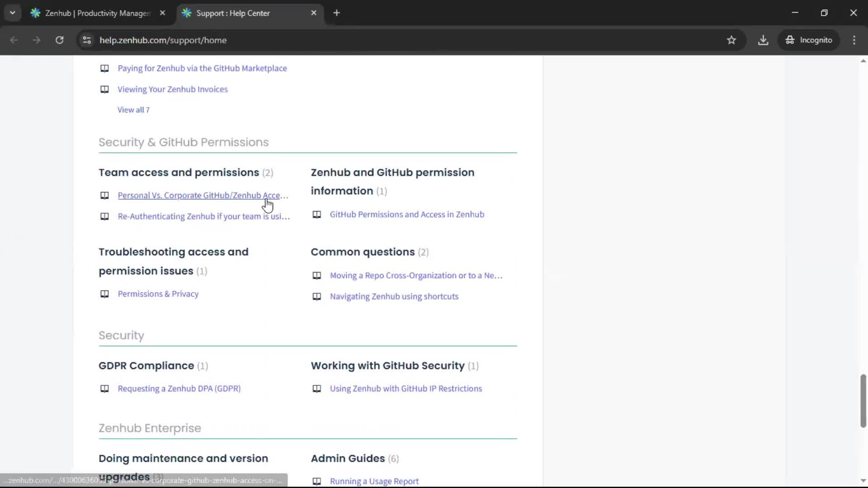Open Requesting a Zenhub DPA (GDPR)
868x488 pixels.
pos(179,389)
